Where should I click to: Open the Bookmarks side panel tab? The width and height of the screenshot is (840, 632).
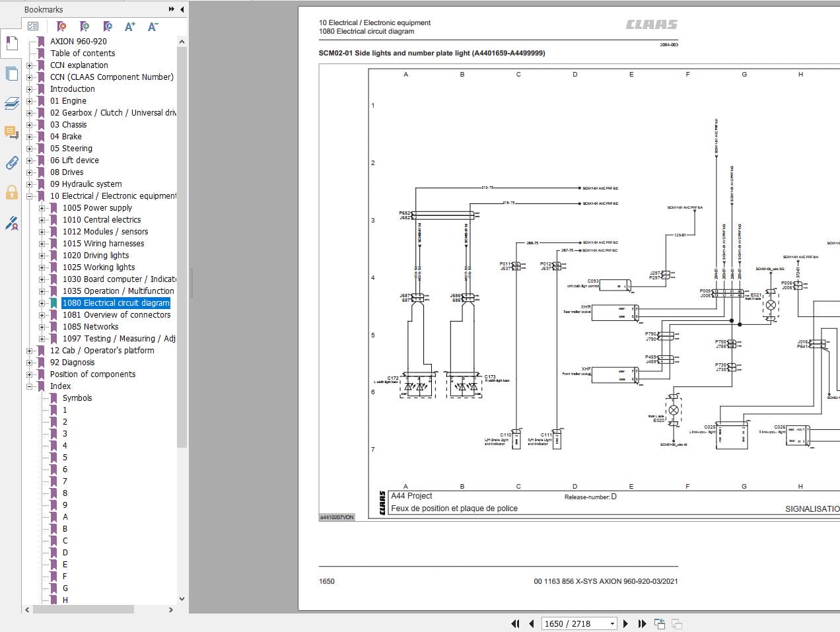coord(11,44)
